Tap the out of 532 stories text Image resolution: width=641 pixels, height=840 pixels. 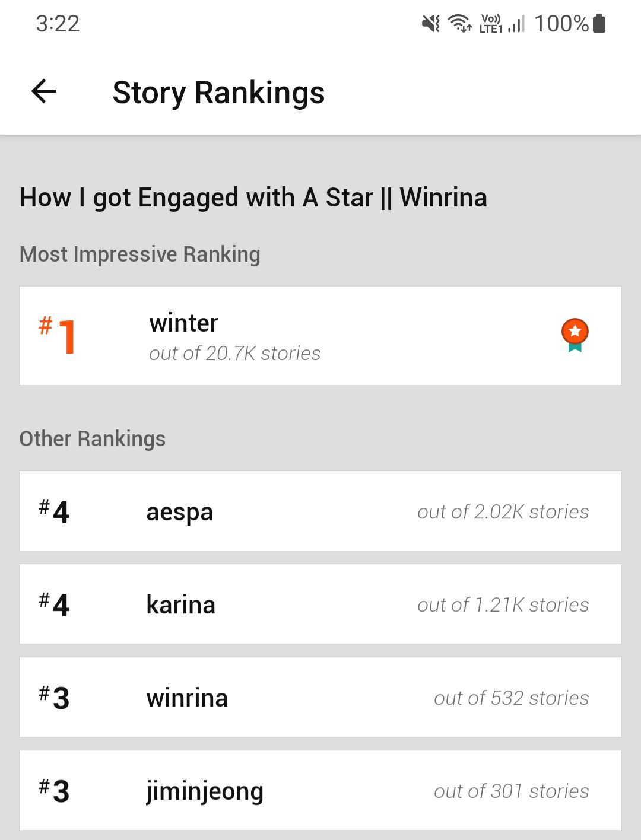tap(512, 698)
